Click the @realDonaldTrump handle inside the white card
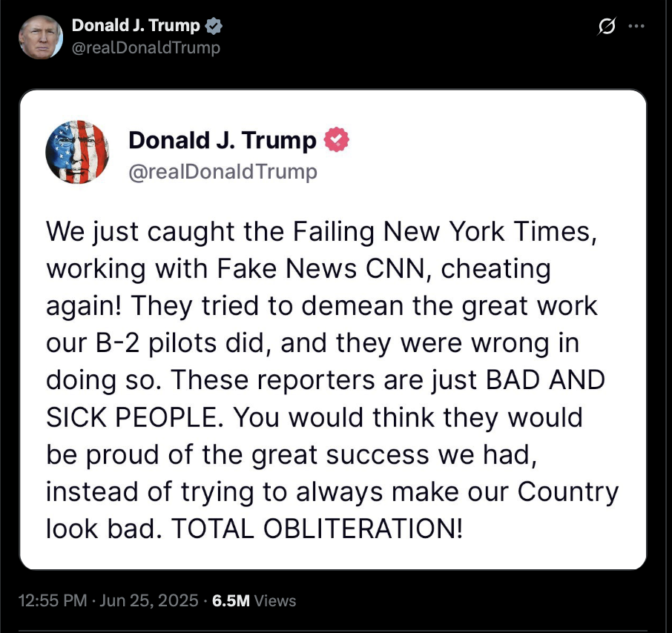This screenshot has width=672, height=633. click(223, 172)
